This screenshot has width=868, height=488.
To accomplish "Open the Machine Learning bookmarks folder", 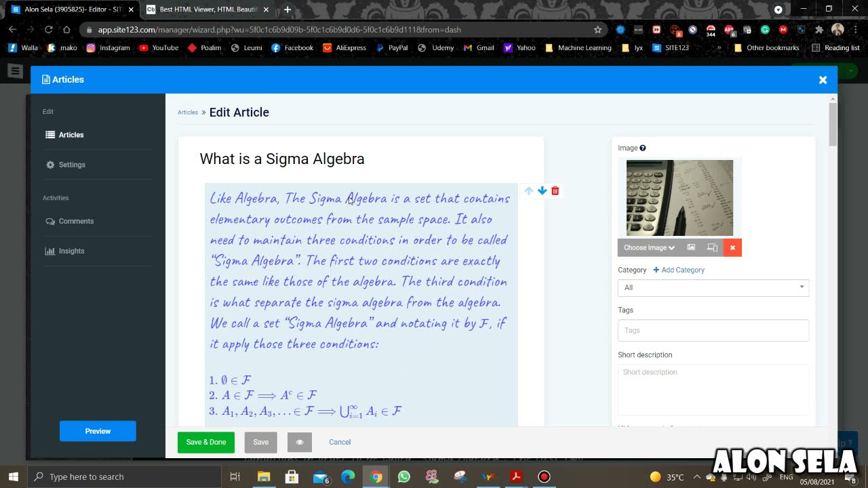I will point(578,48).
